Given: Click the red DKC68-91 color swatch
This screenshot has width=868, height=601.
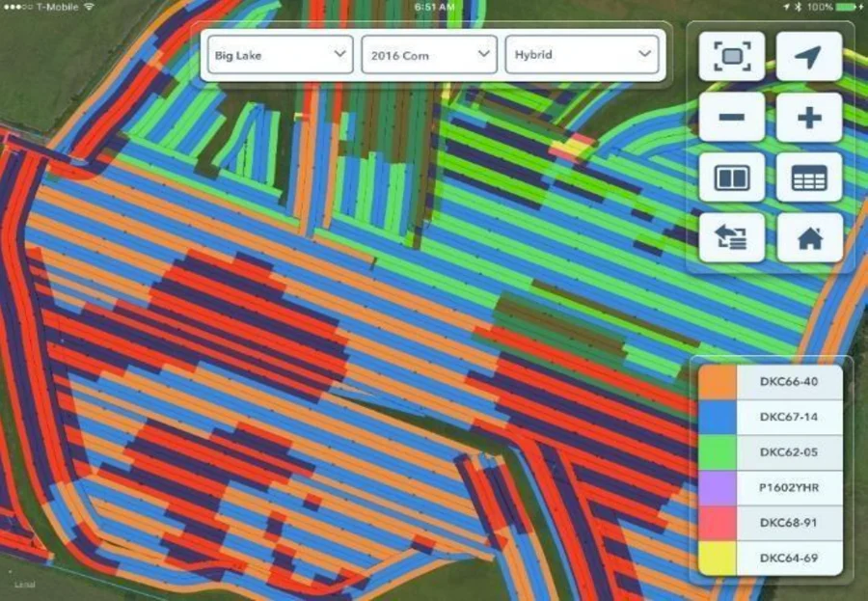Looking at the screenshot, I should click(717, 523).
